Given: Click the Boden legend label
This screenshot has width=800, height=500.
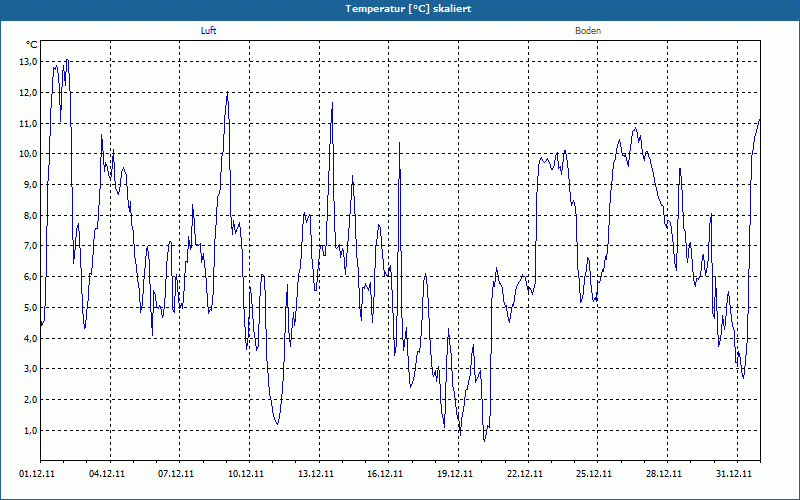Looking at the screenshot, I should coord(588,31).
